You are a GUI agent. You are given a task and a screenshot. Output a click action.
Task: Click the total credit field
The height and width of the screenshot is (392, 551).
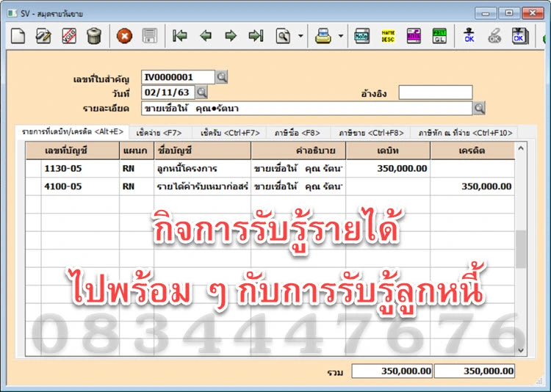(475, 371)
